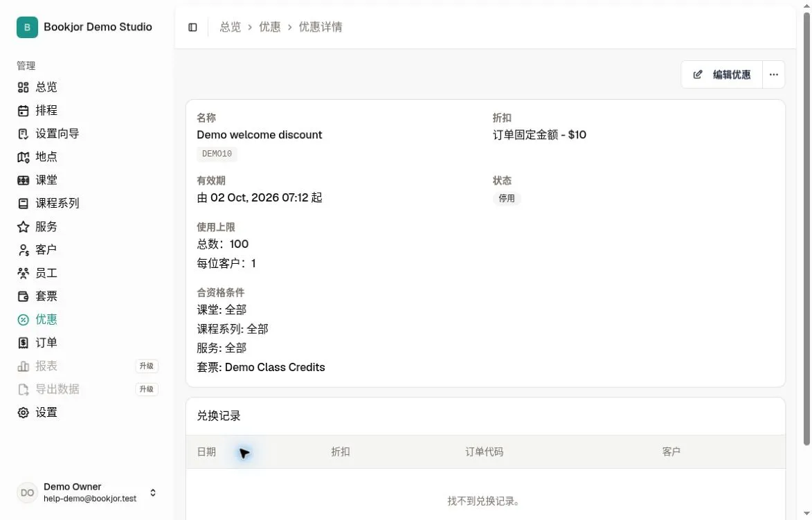Click the 订单代码 column header
812x520 pixels.
coord(484,452)
